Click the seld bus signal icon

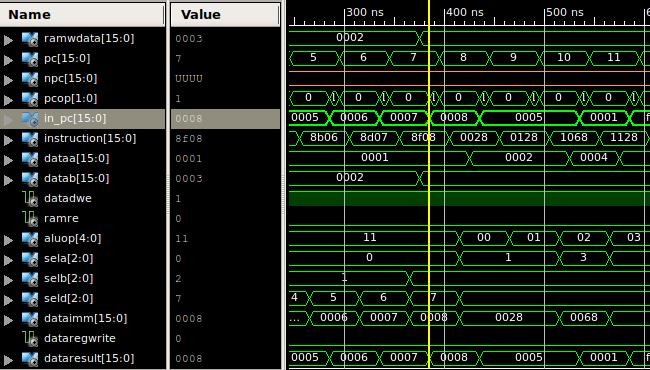[x=30, y=298]
